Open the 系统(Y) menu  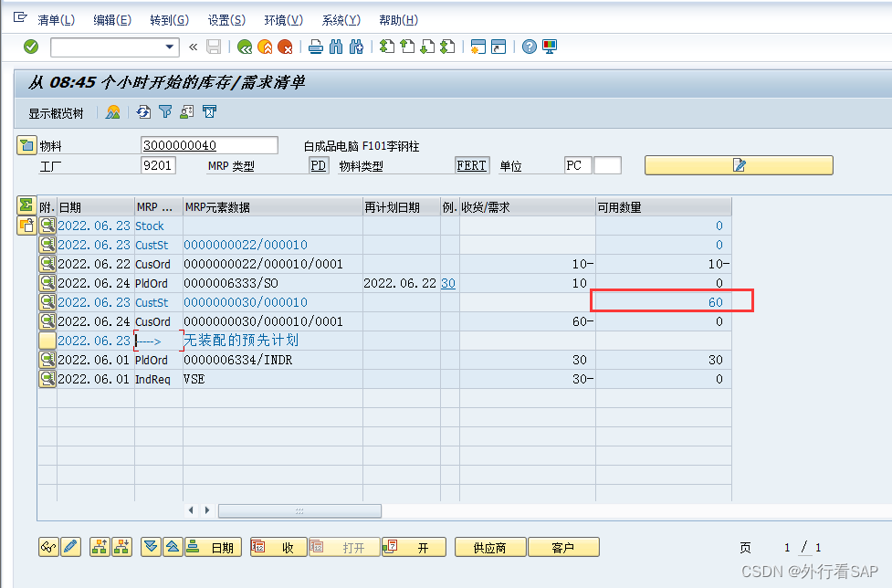[339, 19]
